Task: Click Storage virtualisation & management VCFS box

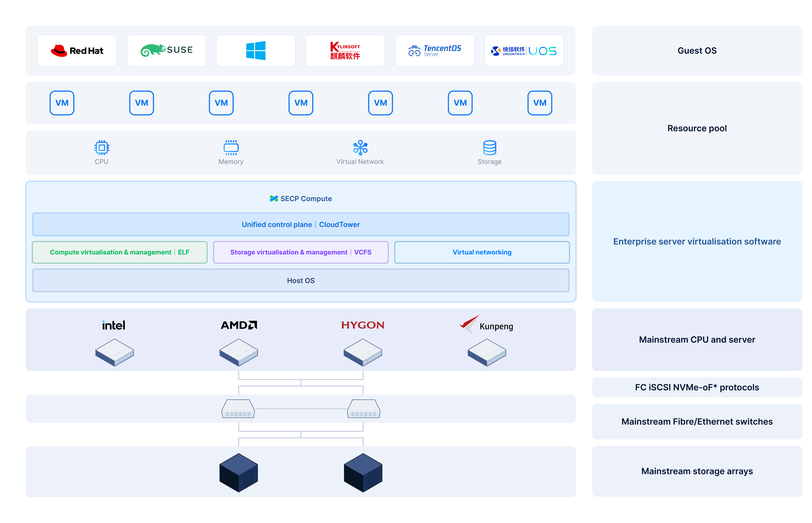Action: click(x=301, y=252)
